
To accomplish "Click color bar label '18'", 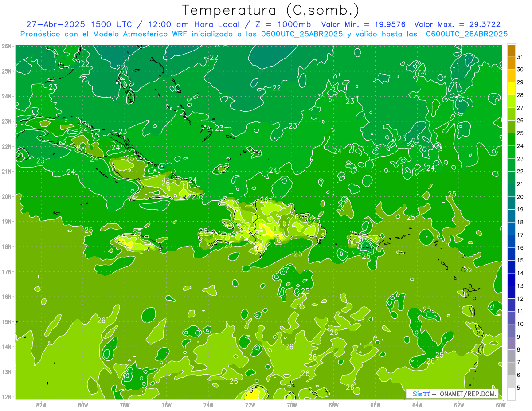I will tap(520, 222).
